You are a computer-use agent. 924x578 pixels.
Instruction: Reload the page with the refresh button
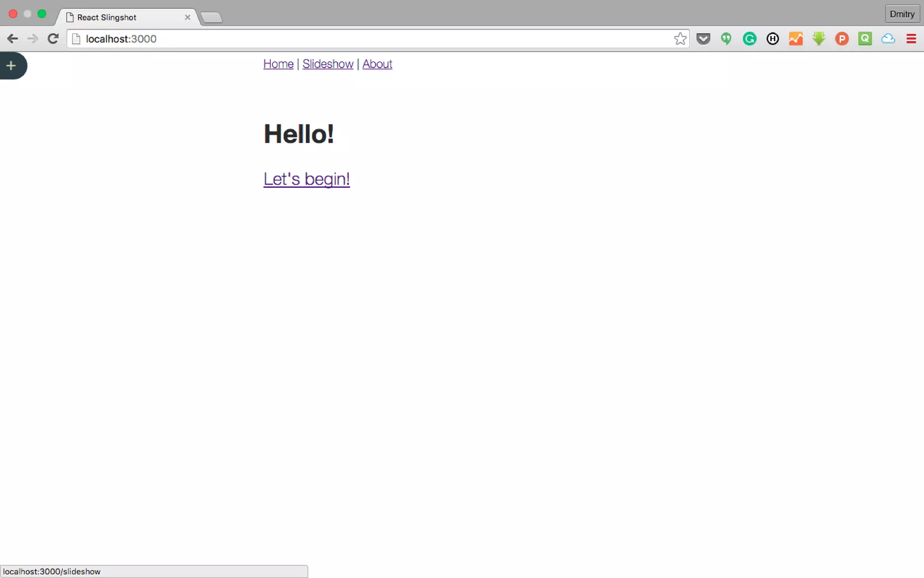[x=53, y=39]
